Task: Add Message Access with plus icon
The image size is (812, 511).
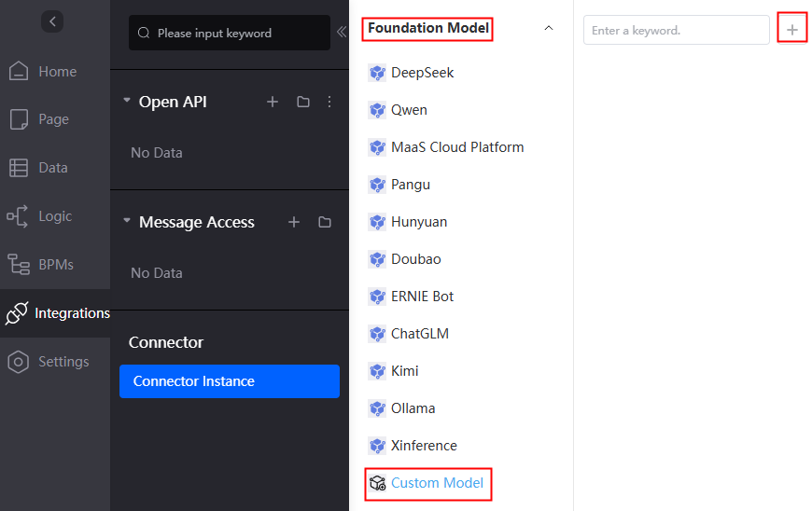Action: 294,222
